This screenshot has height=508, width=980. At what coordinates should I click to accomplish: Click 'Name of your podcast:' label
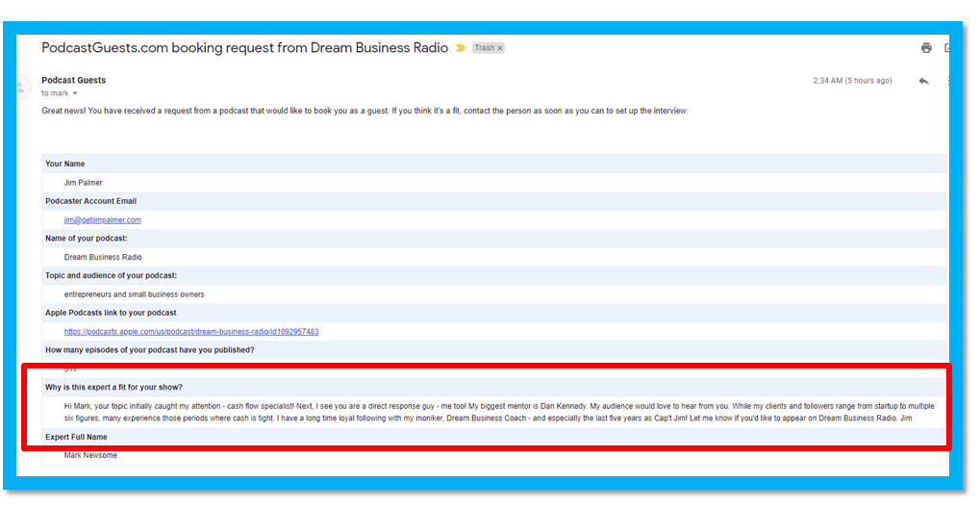coord(87,239)
